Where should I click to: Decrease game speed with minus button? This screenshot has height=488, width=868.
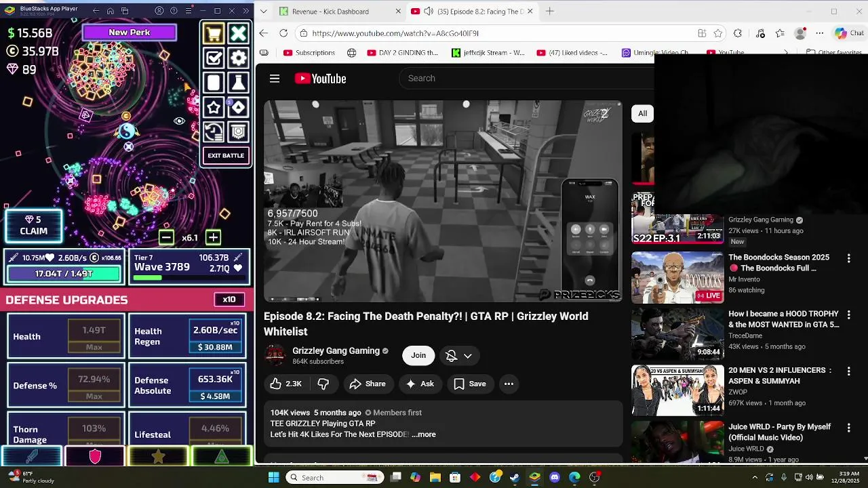[x=166, y=237]
